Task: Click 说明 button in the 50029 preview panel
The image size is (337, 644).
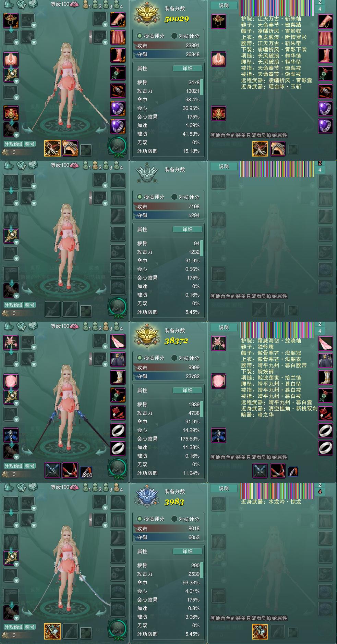Action: (x=224, y=5)
